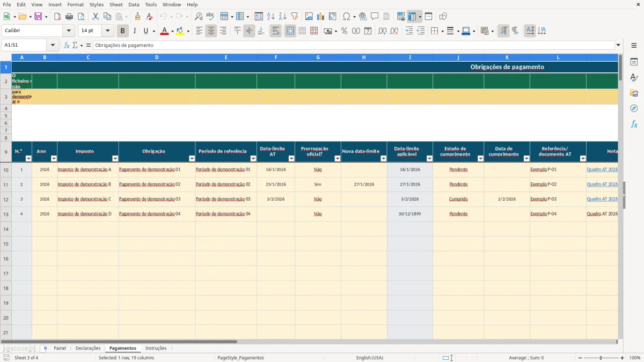Switch to the Painel sheet tab
This screenshot has width=644, height=362.
(x=60, y=348)
